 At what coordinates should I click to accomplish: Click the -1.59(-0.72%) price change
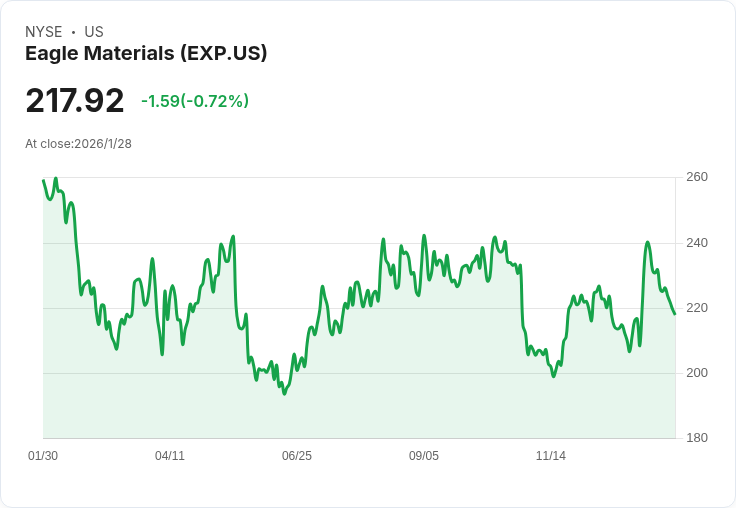tap(195, 101)
